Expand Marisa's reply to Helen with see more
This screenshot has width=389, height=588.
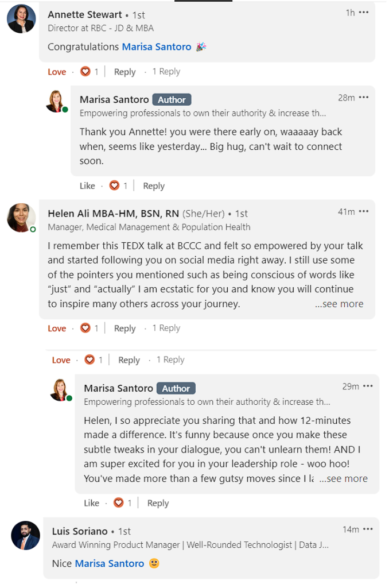(343, 478)
